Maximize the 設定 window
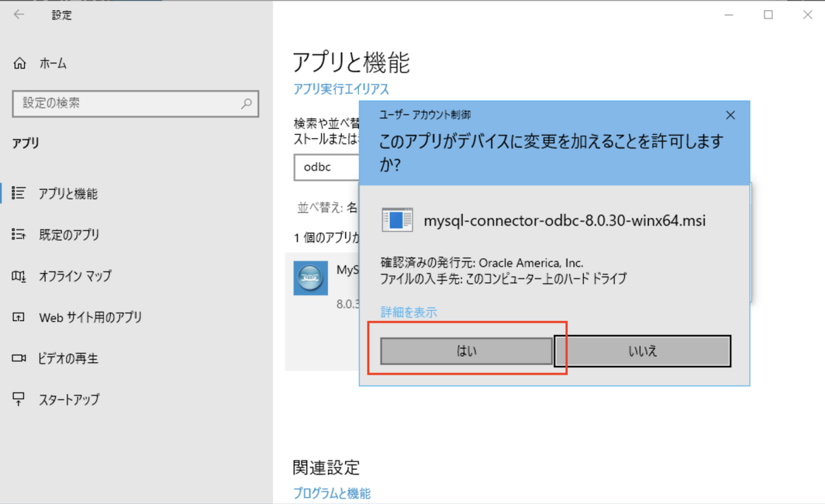This screenshot has width=825, height=504. (769, 14)
